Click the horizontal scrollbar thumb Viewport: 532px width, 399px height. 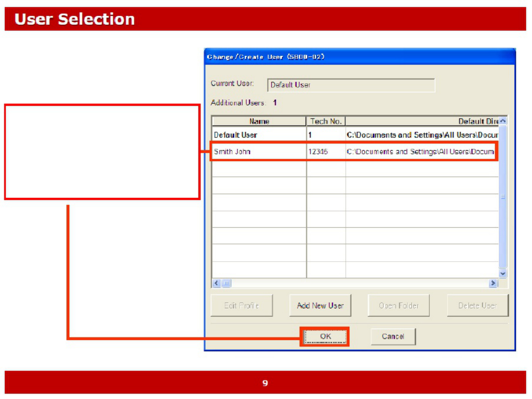[x=226, y=283]
